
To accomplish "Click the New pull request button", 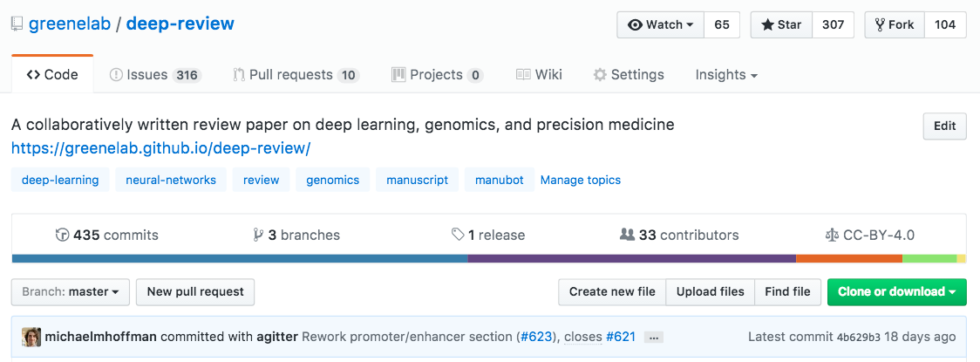I will tap(195, 291).
